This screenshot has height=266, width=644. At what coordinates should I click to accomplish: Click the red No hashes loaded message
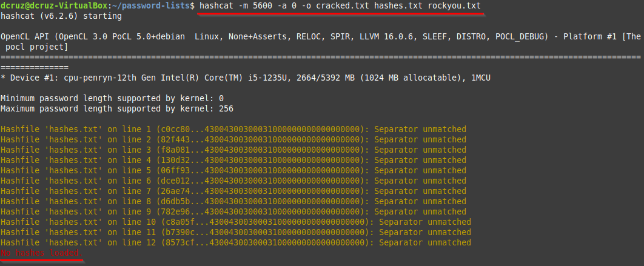click(42, 253)
